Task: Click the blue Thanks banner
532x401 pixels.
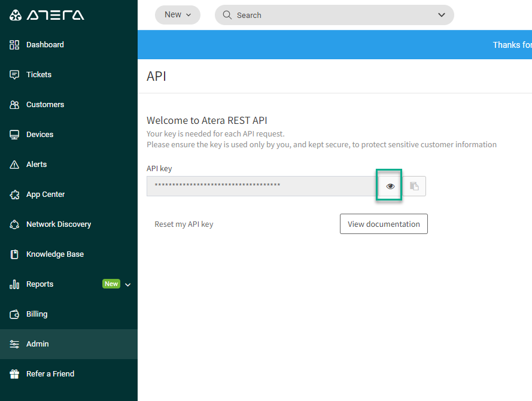Action: click(335, 45)
